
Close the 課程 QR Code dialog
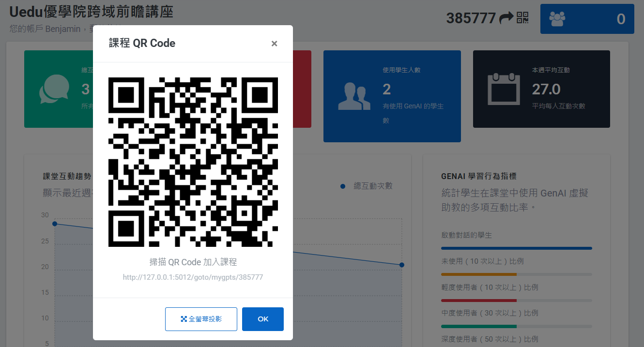(274, 43)
